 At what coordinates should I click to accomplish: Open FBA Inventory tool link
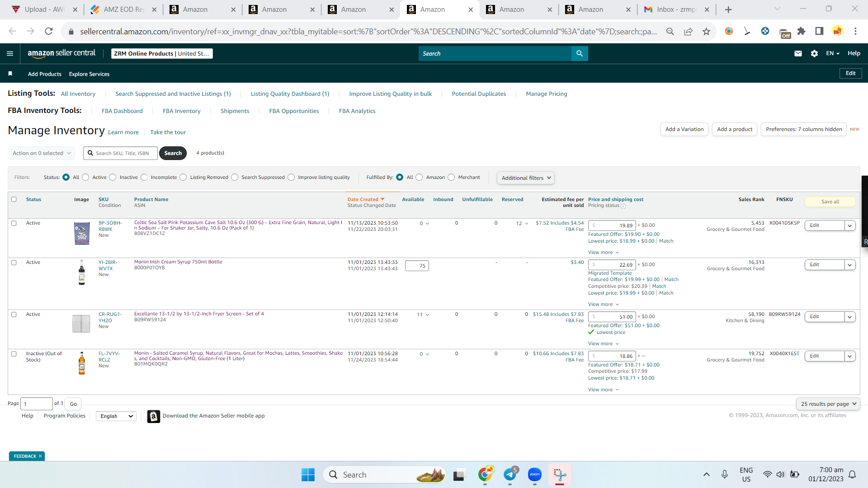[181, 111]
